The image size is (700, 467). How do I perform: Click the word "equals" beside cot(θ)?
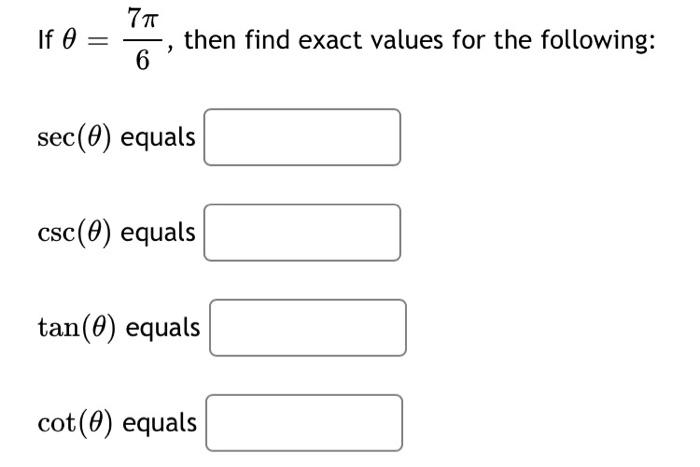coord(160,424)
